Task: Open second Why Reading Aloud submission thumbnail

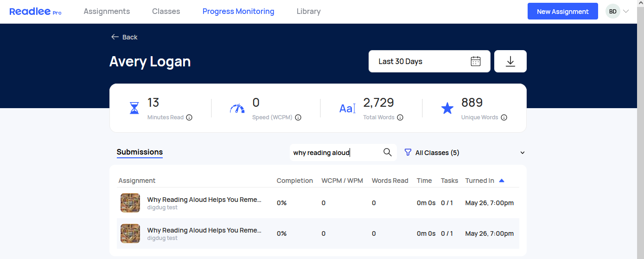Action: pyautogui.click(x=130, y=233)
